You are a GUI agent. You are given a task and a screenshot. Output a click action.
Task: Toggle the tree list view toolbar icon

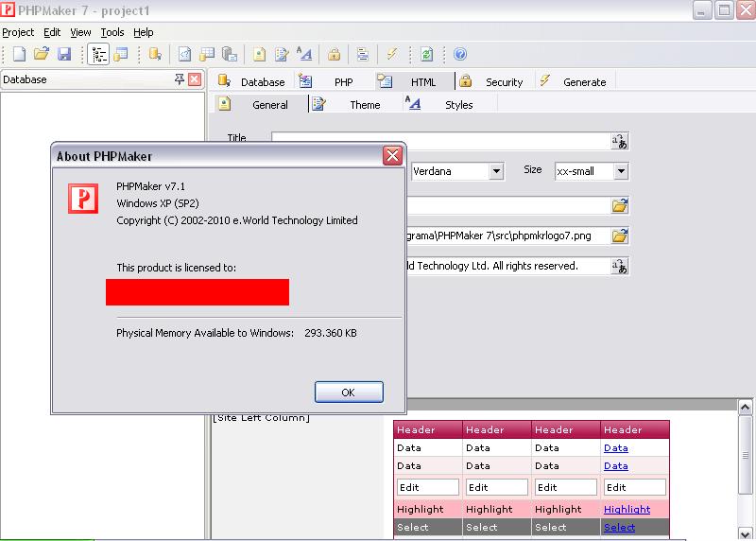click(99, 54)
